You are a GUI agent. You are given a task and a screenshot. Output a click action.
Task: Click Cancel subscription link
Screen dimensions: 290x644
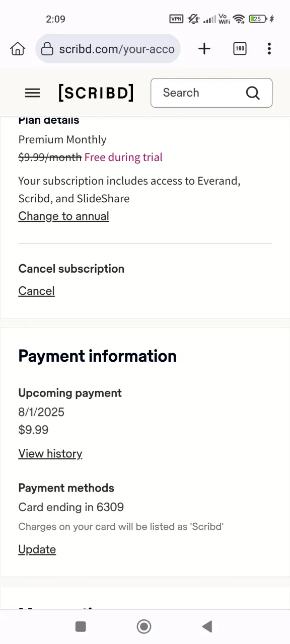[36, 291]
